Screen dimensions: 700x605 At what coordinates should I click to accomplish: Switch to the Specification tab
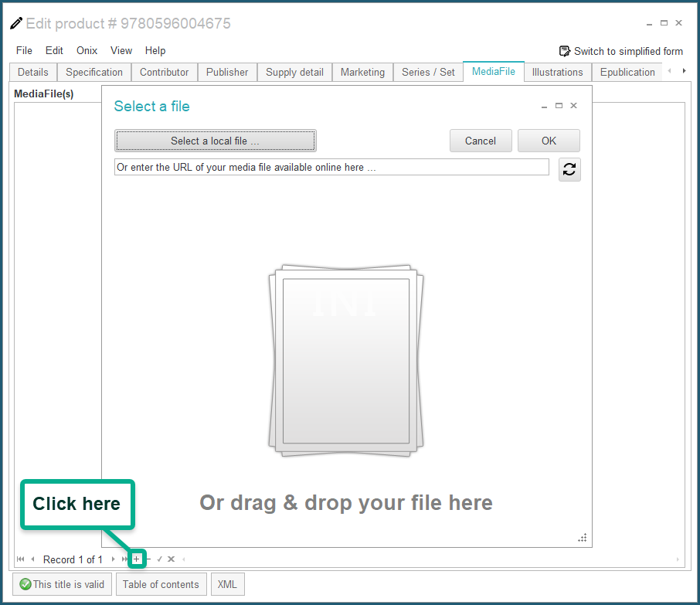(94, 73)
